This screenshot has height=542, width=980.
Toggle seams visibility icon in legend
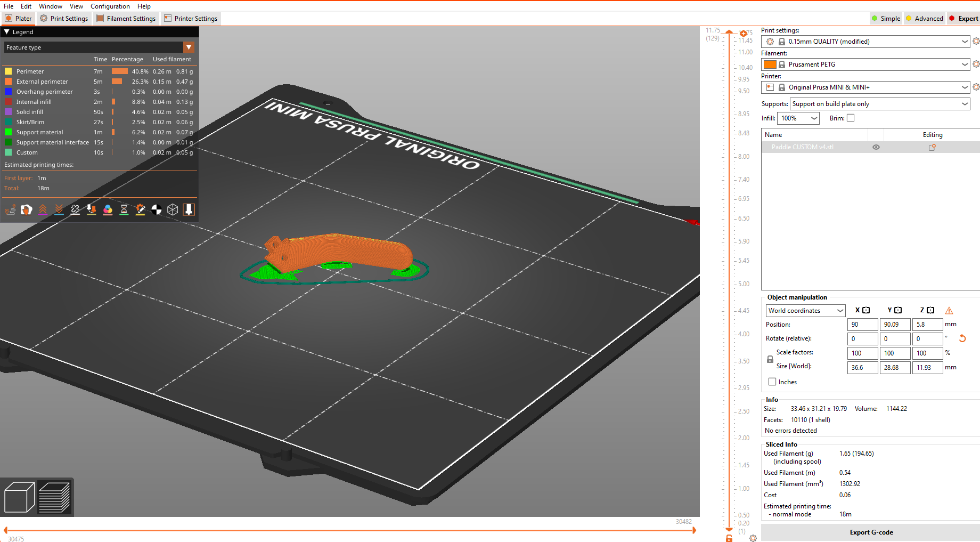75,210
